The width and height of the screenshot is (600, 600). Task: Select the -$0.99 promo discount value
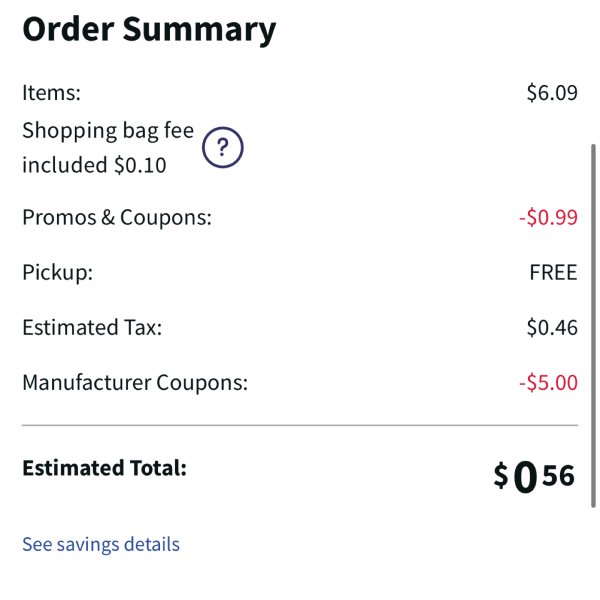(x=548, y=217)
